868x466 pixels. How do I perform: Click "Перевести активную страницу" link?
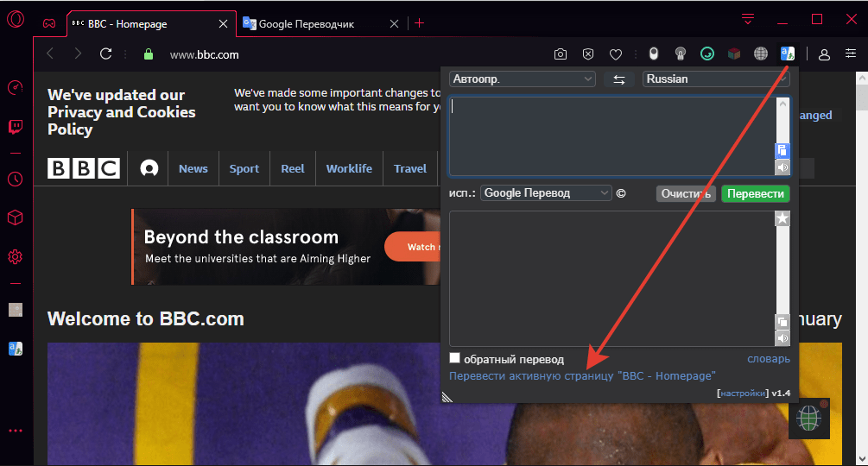pos(582,376)
